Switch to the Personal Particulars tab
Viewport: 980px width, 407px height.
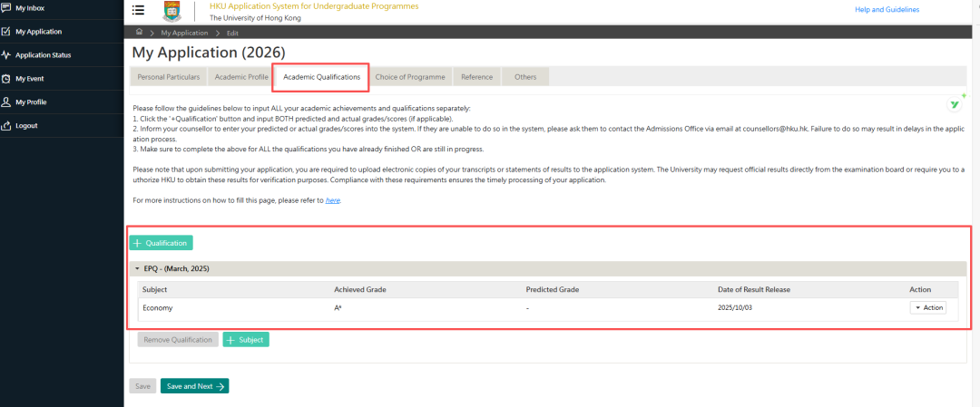[x=169, y=77]
